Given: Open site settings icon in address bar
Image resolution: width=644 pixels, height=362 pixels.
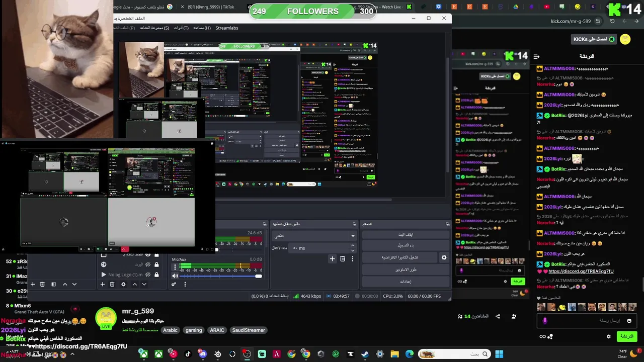Looking at the screenshot, I should tap(598, 21).
